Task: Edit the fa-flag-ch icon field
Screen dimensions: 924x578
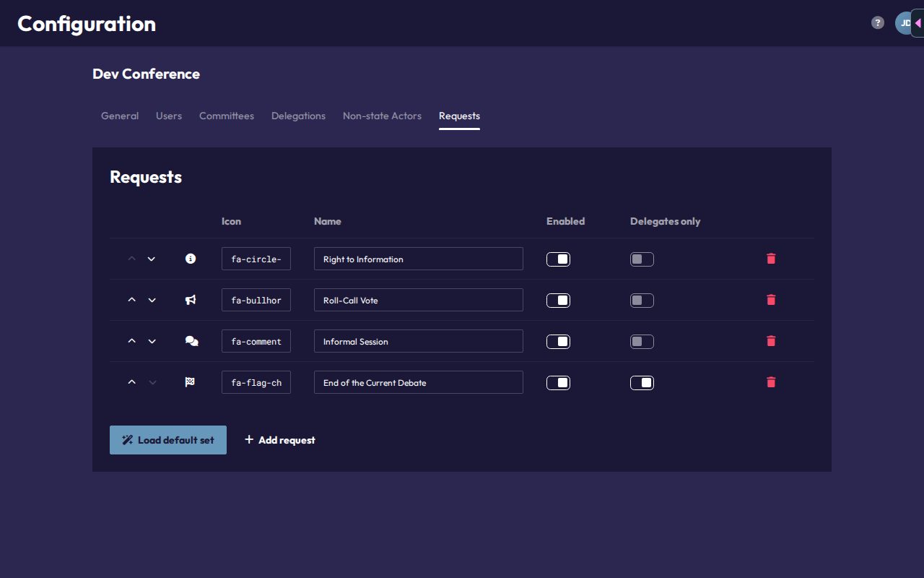Action: pos(256,382)
